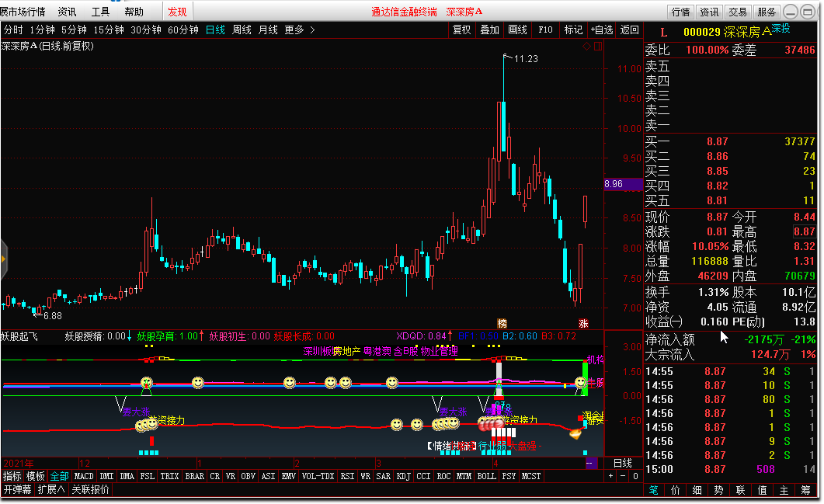Switch to 1分钟 chart period

[42, 30]
